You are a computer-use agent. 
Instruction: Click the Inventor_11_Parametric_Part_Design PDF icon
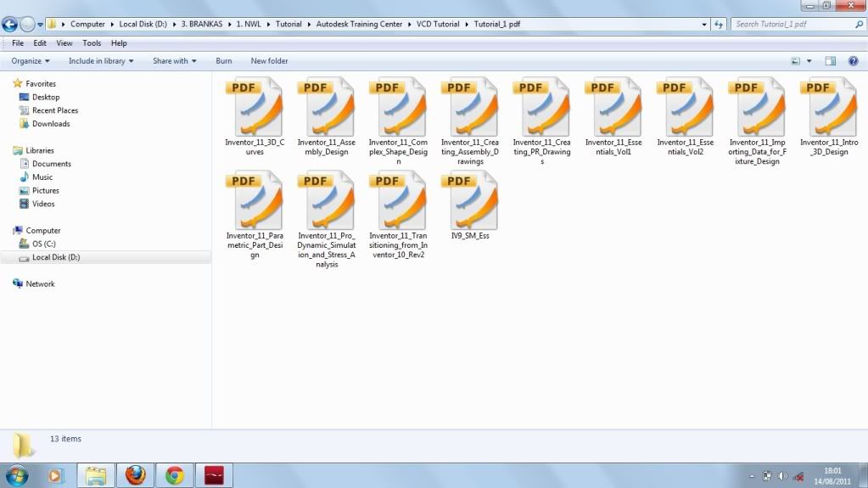(x=255, y=200)
